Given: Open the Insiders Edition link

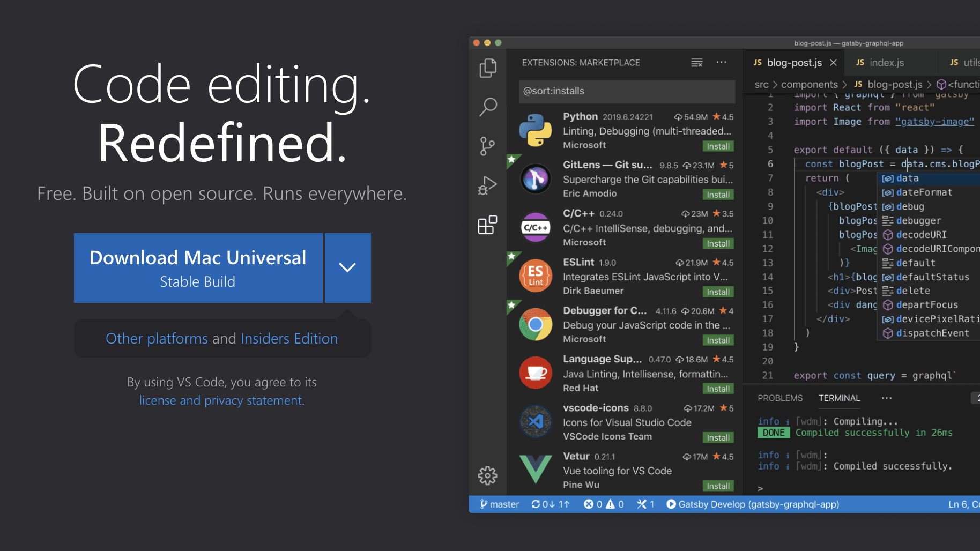Looking at the screenshot, I should click(x=289, y=339).
